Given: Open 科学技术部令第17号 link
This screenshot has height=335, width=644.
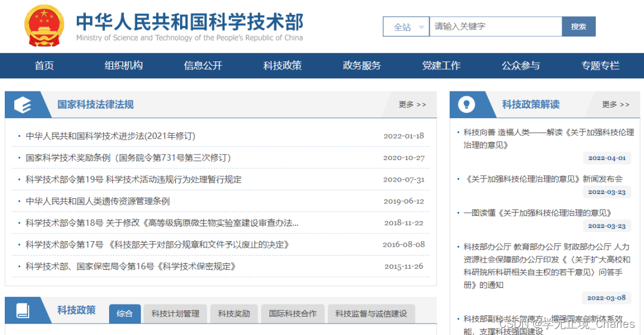Looking at the screenshot, I should tap(157, 245).
